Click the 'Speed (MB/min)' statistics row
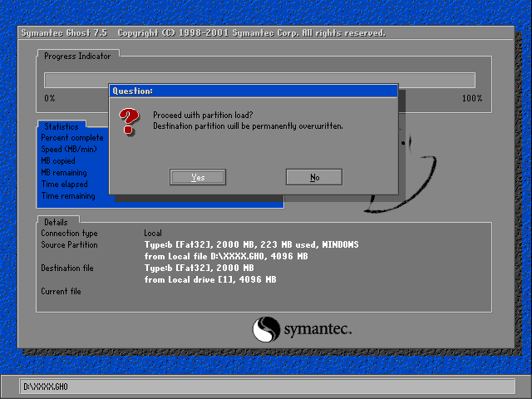This screenshot has height=399, width=532. click(x=69, y=150)
